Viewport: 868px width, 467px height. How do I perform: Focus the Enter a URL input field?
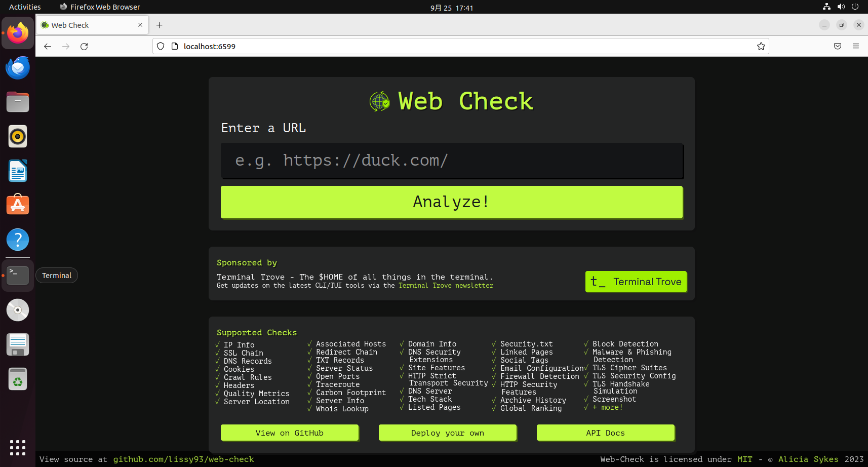tap(452, 161)
